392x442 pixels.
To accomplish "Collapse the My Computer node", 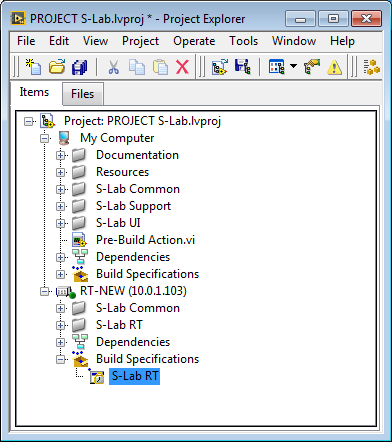I will tap(45, 138).
